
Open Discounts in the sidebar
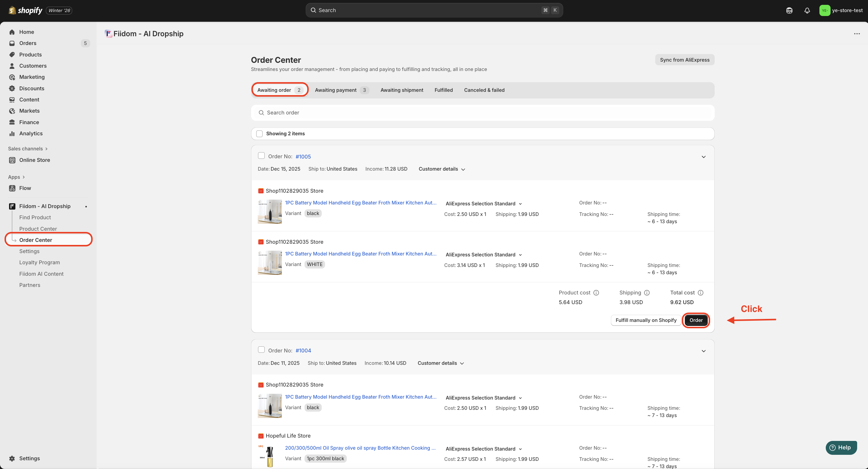[32, 88]
